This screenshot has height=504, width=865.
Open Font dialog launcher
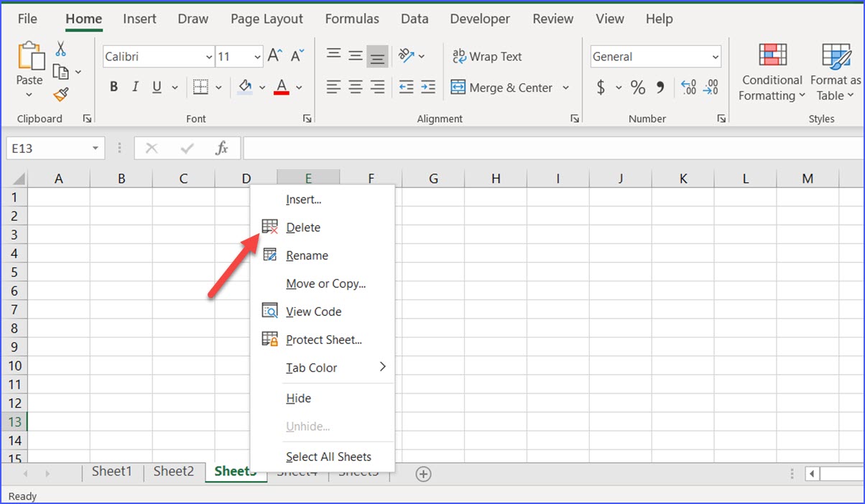(x=307, y=118)
